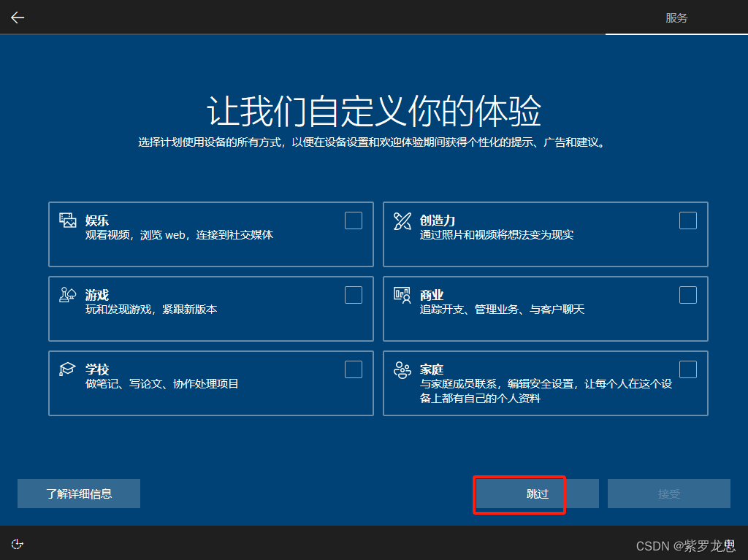The height and width of the screenshot is (560, 748).
Task: Click the Family (家庭) people icon
Action: [x=402, y=369]
